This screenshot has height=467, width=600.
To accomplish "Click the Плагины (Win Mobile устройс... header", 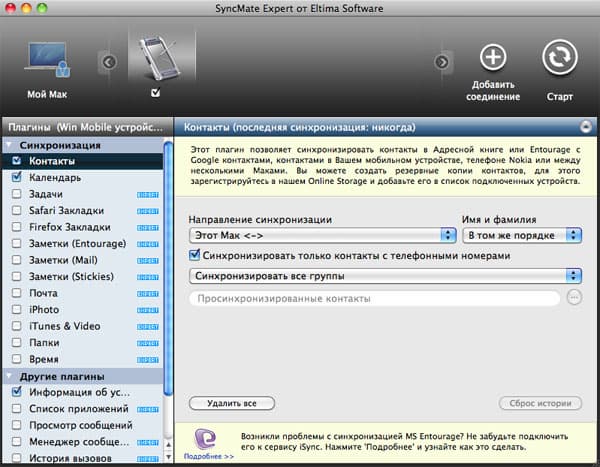I will click(x=86, y=127).
